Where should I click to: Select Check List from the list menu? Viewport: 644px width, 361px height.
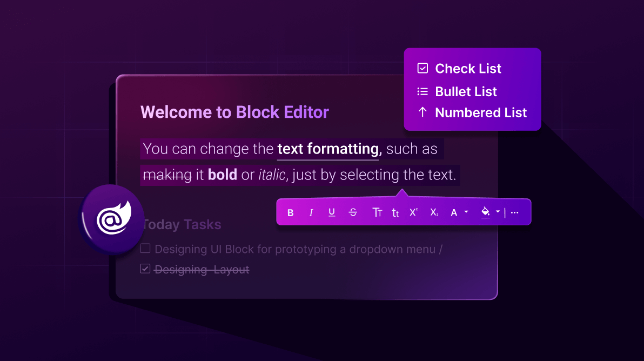[x=468, y=69]
